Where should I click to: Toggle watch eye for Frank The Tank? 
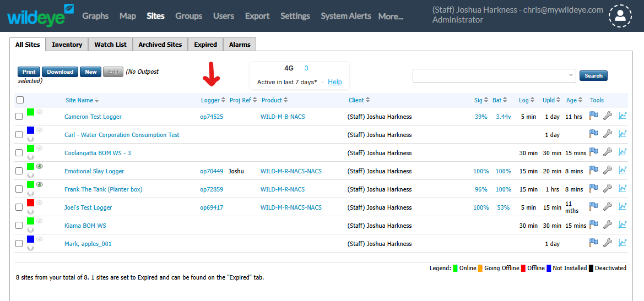click(40, 185)
